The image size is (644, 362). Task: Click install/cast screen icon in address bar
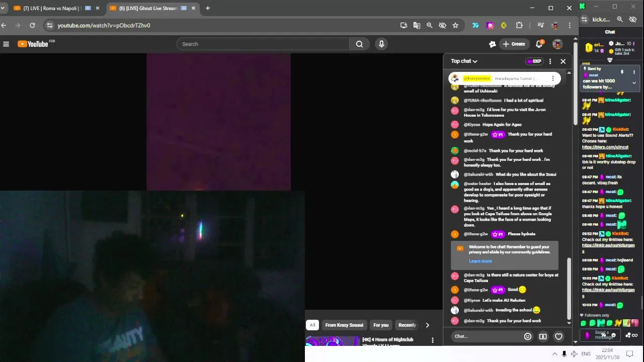point(404,25)
